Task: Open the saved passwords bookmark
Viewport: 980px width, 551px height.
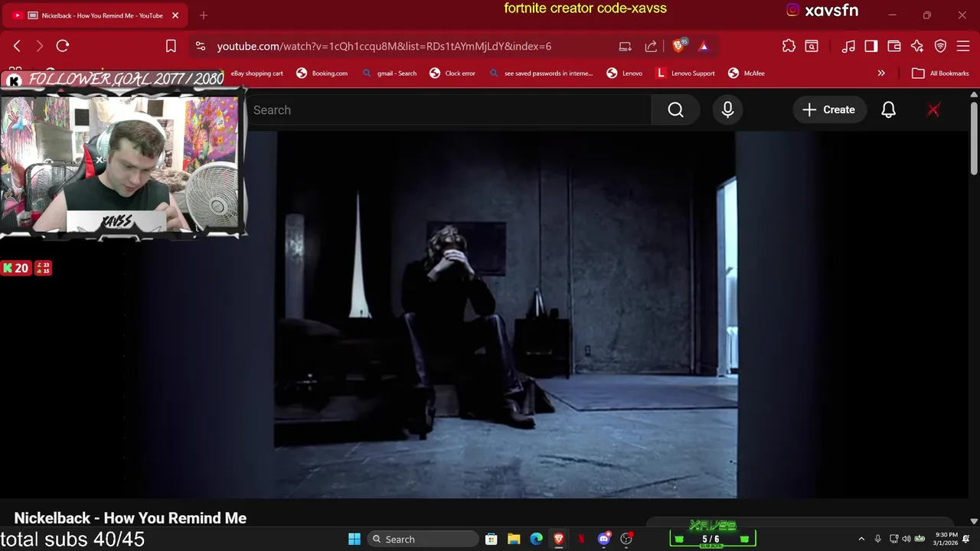Action: pos(541,73)
